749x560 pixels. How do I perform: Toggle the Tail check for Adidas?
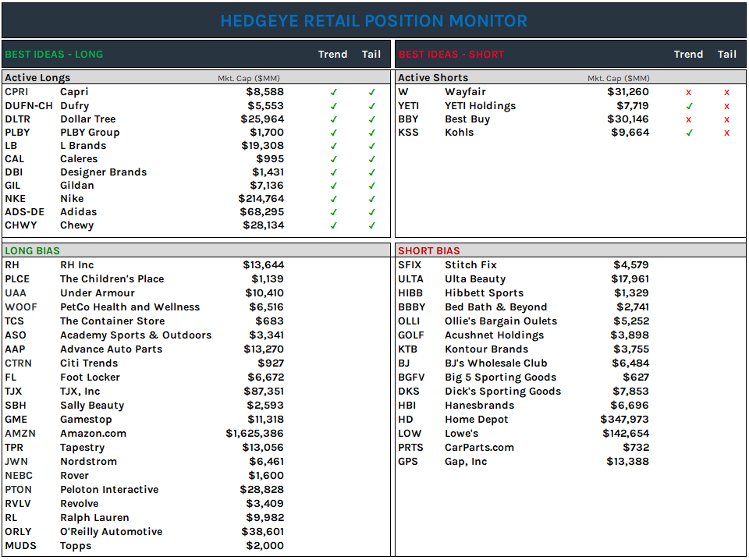coord(371,211)
